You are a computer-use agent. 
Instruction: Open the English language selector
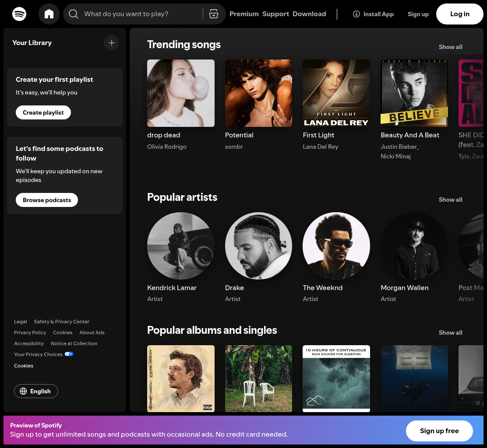click(36, 391)
